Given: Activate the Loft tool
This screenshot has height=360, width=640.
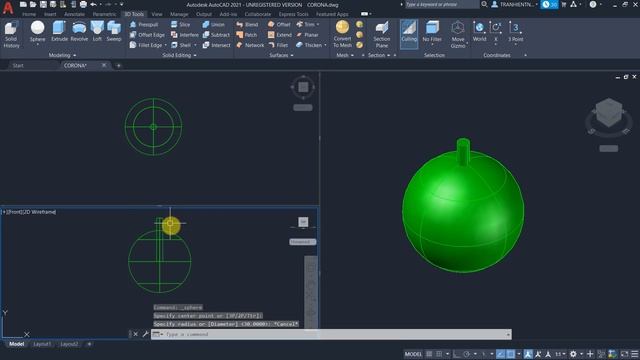Looking at the screenshot, I should (x=97, y=31).
